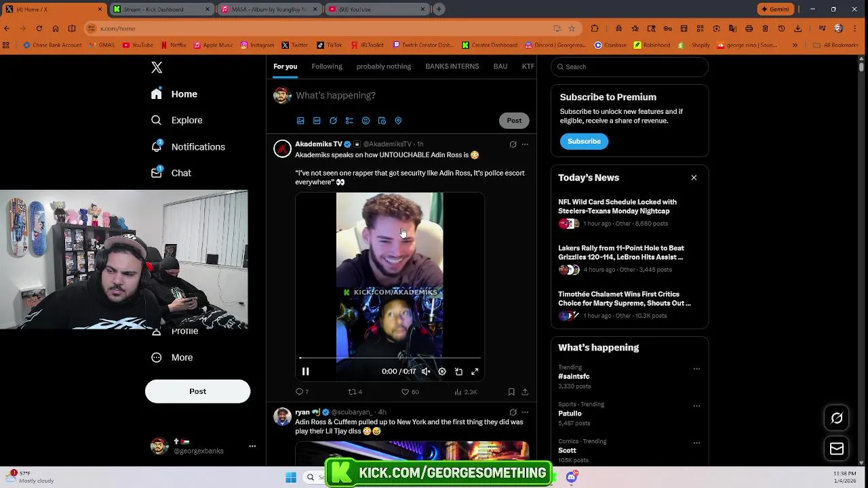Bookmark this page with star icon
Viewport: 868px width, 488px height.
[572, 28]
